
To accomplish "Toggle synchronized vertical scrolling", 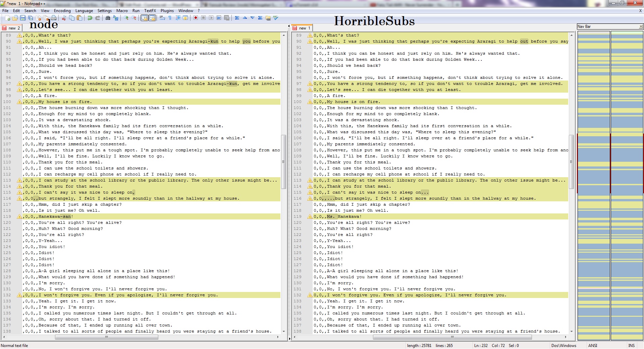I will [144, 18].
